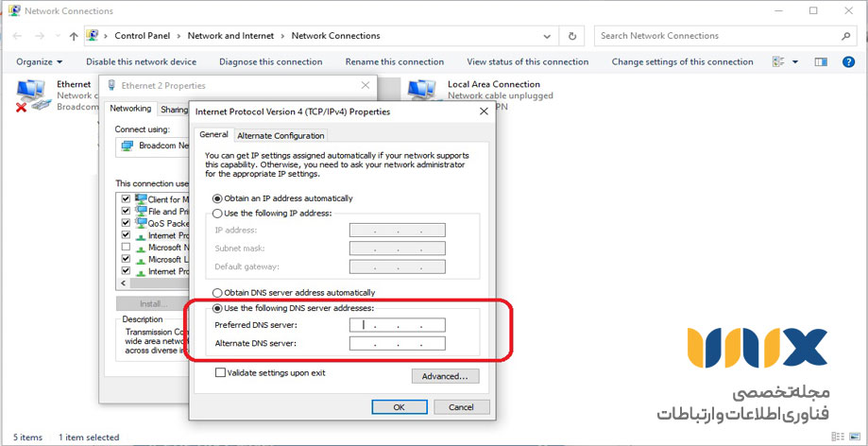This screenshot has height=446, width=868.
Task: Click the Control Panel address bar icon
Action: (92, 36)
